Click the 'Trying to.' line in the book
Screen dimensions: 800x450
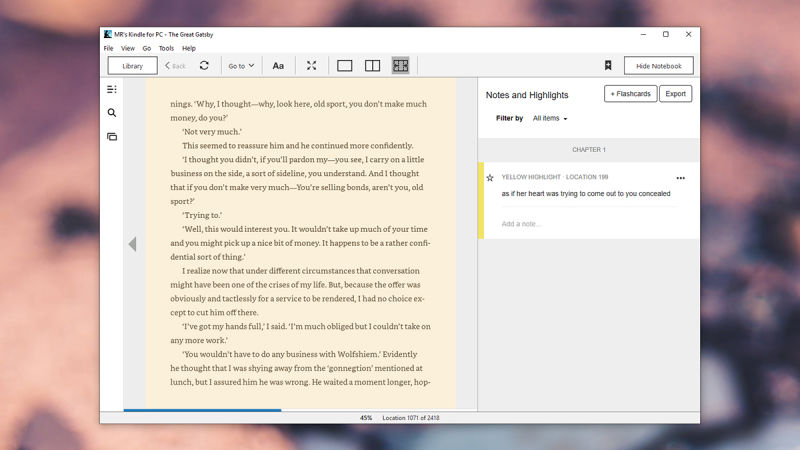point(202,215)
